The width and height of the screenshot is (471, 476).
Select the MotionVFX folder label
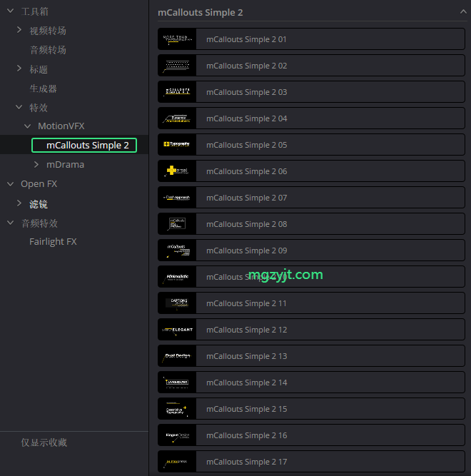[x=61, y=126]
